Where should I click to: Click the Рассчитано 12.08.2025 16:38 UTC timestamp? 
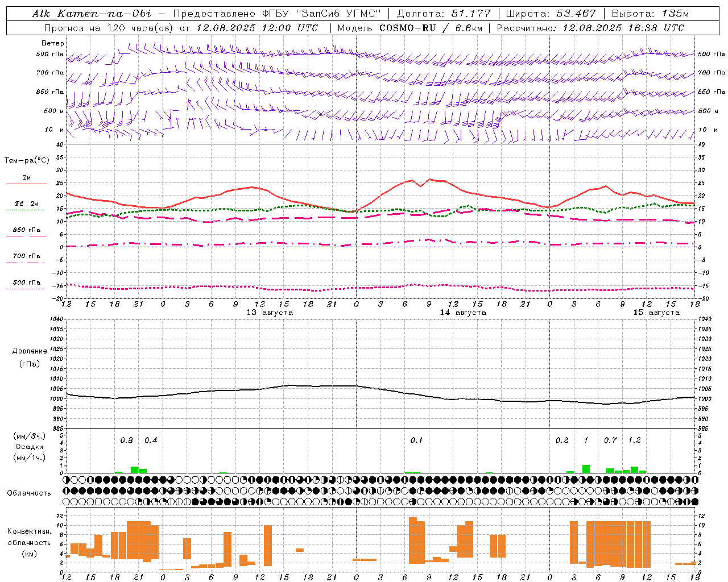tap(590, 28)
